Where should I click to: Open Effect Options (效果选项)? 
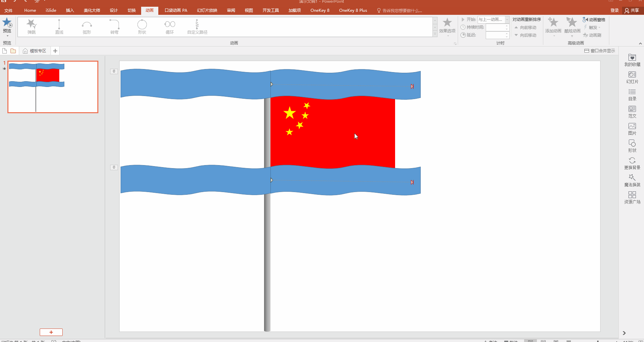point(447,26)
